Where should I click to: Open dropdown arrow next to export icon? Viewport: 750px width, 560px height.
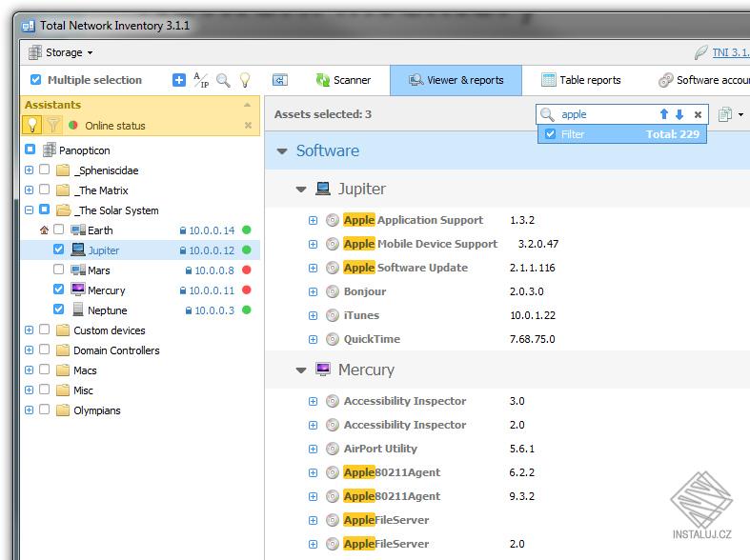click(740, 114)
